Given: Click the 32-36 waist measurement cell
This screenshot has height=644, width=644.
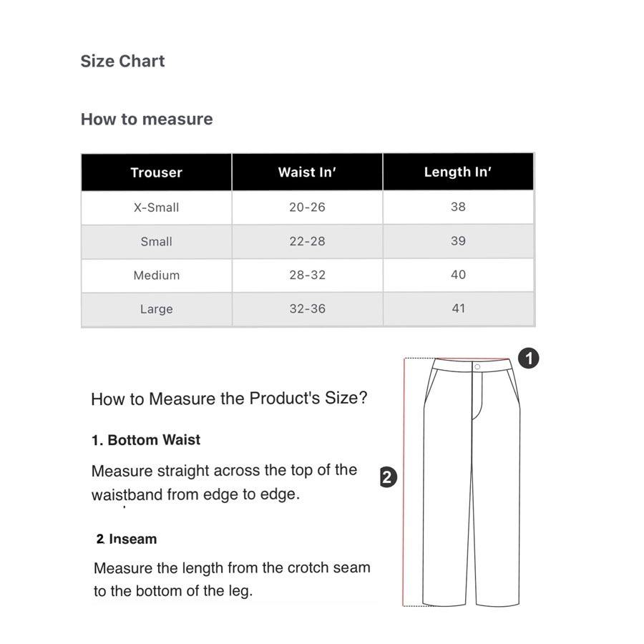Looking at the screenshot, I should [x=307, y=308].
